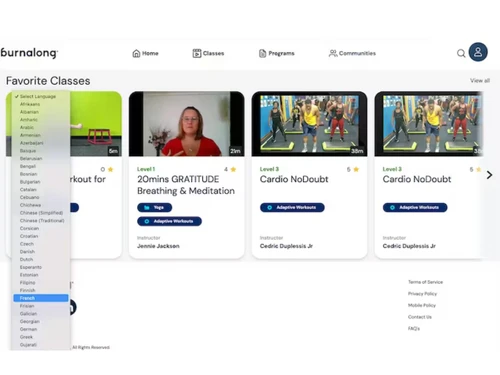Open the Classes tab
The height and width of the screenshot is (375, 500).
208,53
